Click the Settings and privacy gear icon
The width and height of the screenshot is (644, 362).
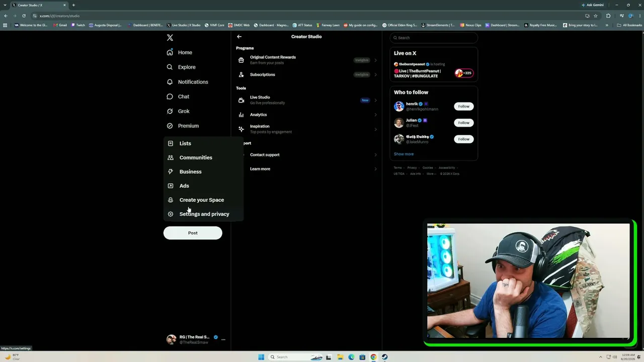coord(171,214)
